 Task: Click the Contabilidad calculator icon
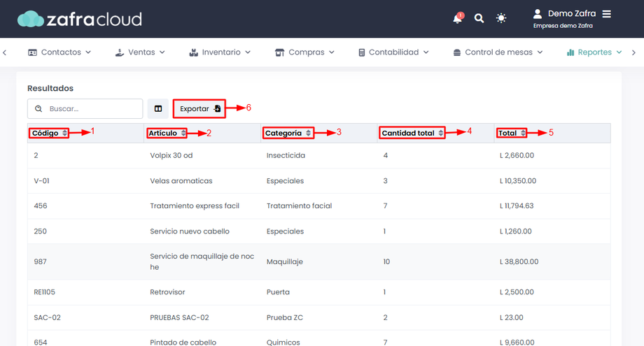point(362,52)
